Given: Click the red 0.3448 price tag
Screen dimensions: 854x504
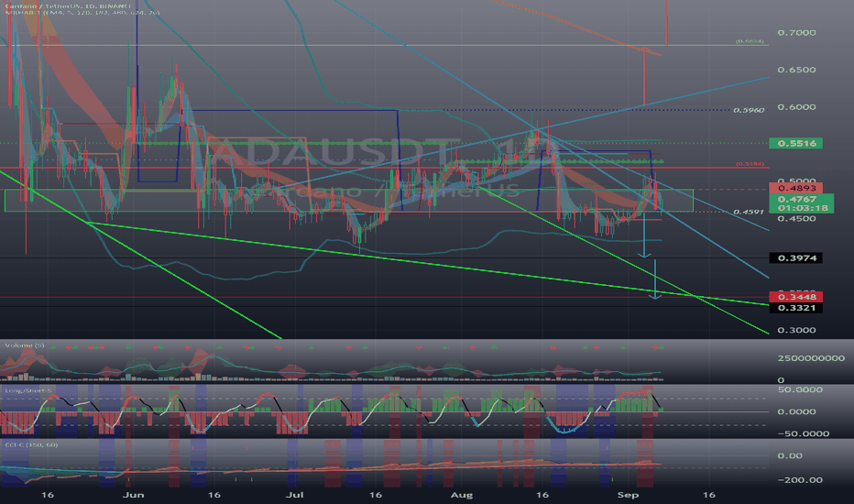Looking at the screenshot, I should [795, 297].
